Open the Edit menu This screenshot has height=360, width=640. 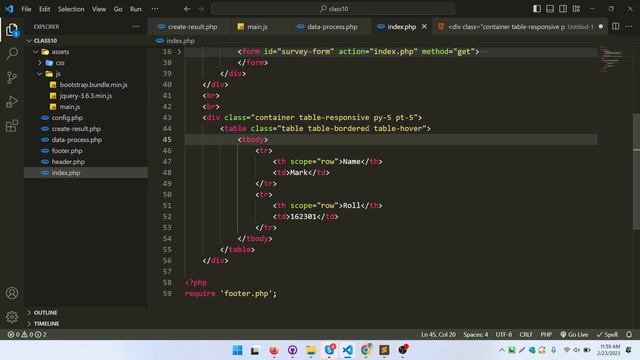tap(44, 9)
